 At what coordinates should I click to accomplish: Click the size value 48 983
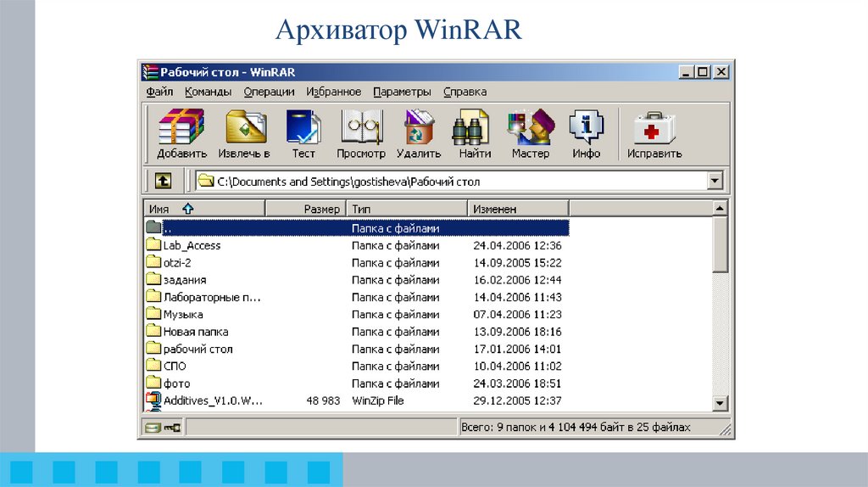[x=323, y=400]
